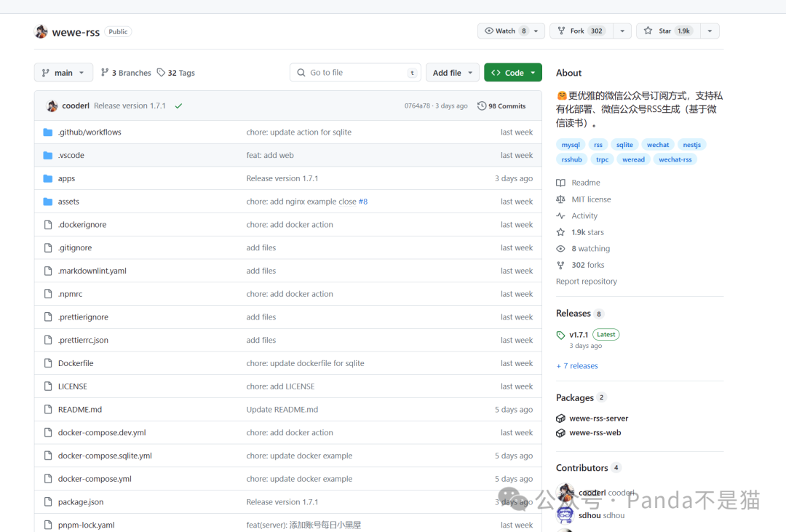Open cooderl author link in commit header
Image resolution: width=786 pixels, height=532 pixels.
(x=76, y=106)
